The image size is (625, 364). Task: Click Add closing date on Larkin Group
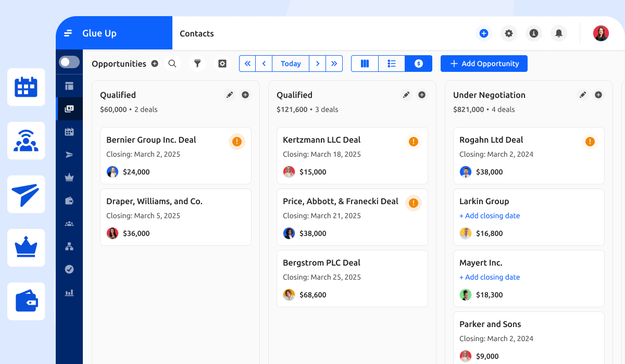[490, 216]
